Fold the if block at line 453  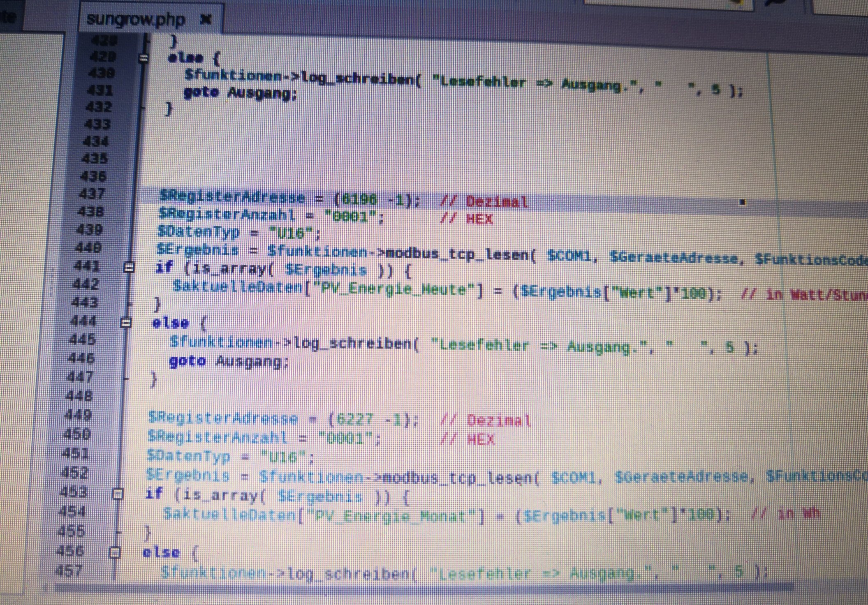tap(118, 494)
